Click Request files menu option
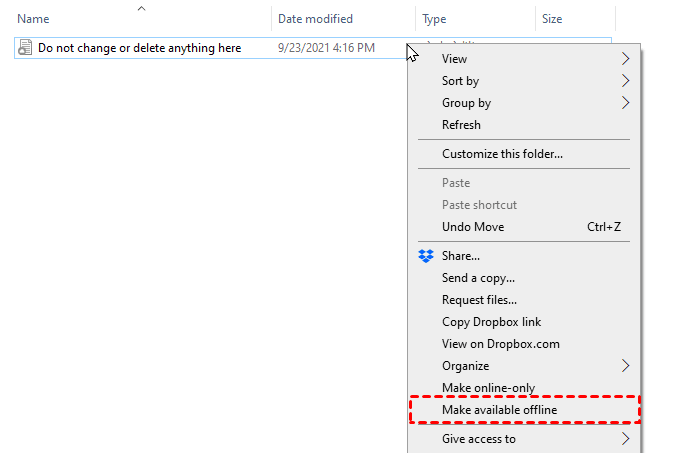This screenshot has height=453, width=690. 479,300
